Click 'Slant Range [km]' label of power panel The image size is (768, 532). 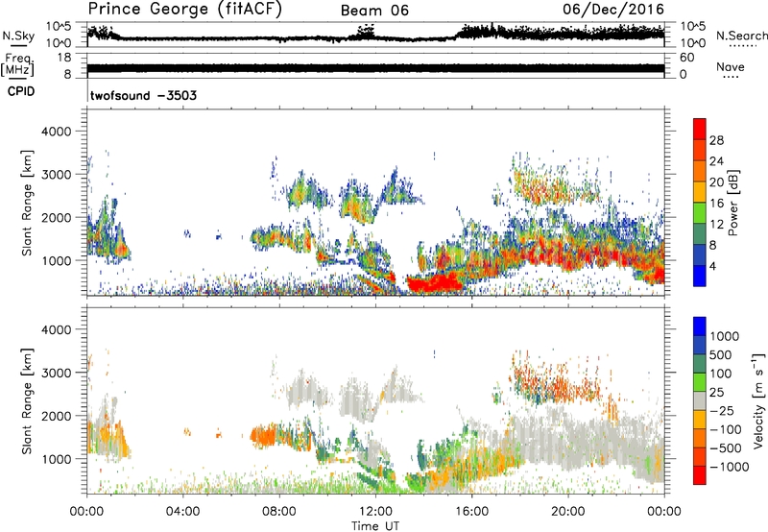click(x=27, y=203)
